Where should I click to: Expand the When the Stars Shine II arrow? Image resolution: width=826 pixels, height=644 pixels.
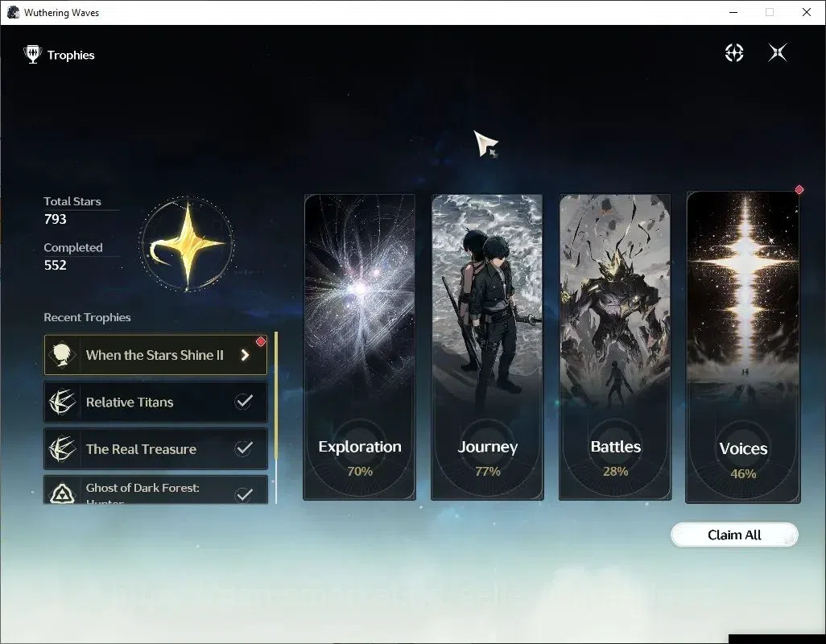click(x=245, y=355)
